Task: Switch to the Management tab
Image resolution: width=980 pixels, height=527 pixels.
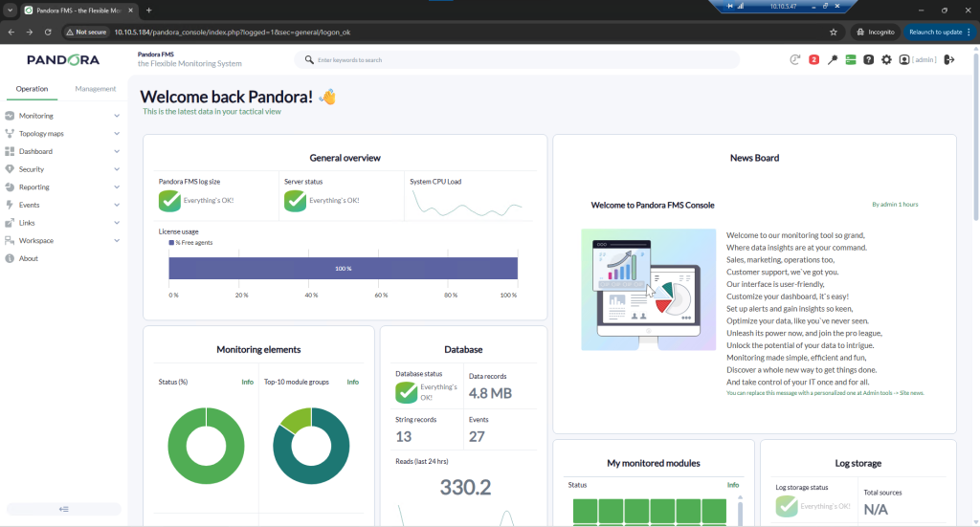Action: [96, 89]
